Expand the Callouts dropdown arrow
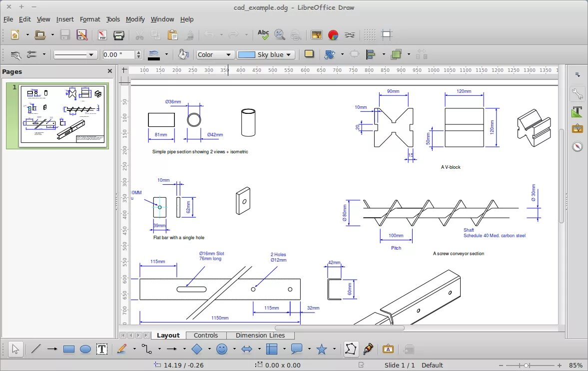588x371 pixels. (x=309, y=349)
